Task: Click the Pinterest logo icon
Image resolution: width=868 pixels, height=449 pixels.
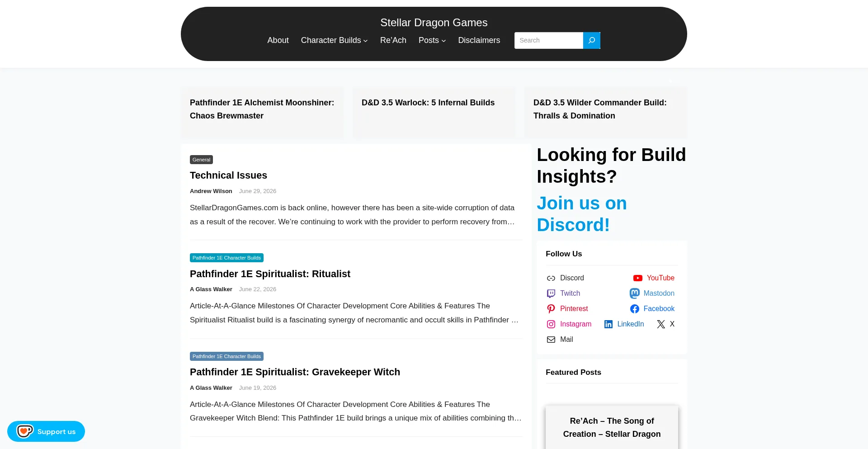Action: click(551, 309)
